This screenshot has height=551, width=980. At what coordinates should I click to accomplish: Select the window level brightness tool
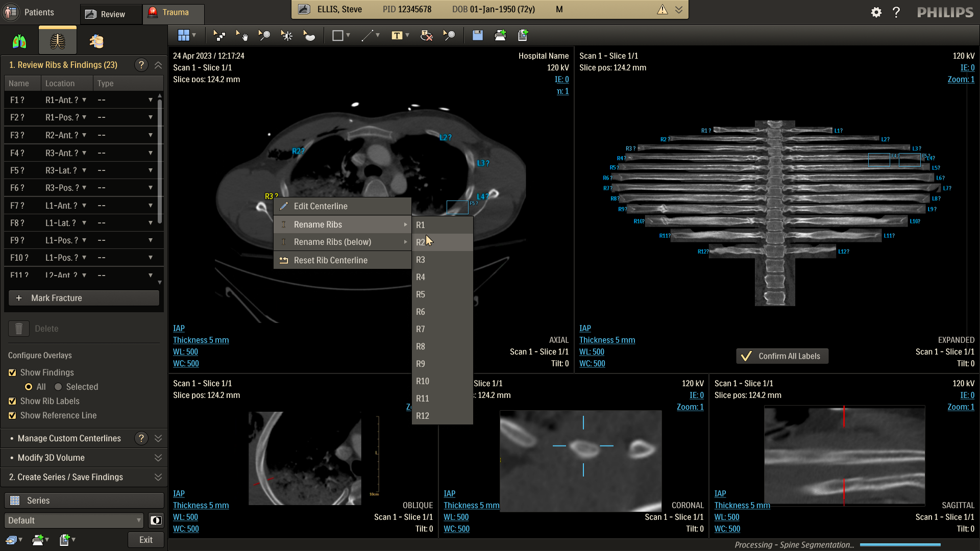click(x=286, y=36)
